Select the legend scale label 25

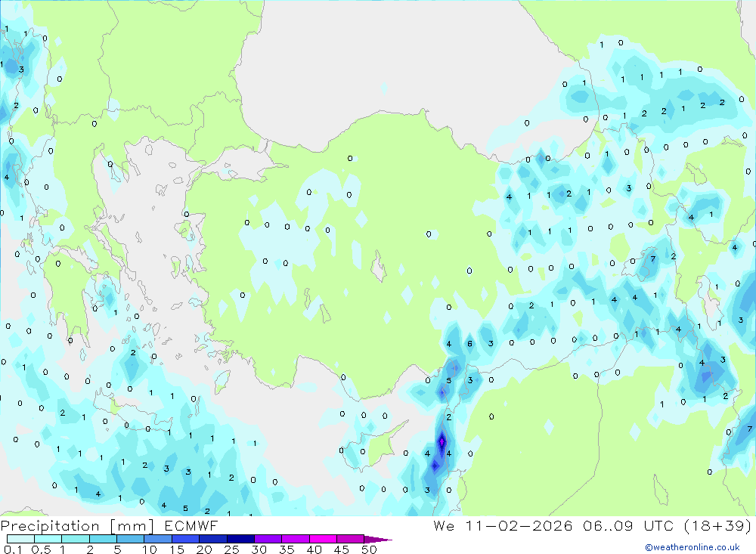tap(232, 549)
